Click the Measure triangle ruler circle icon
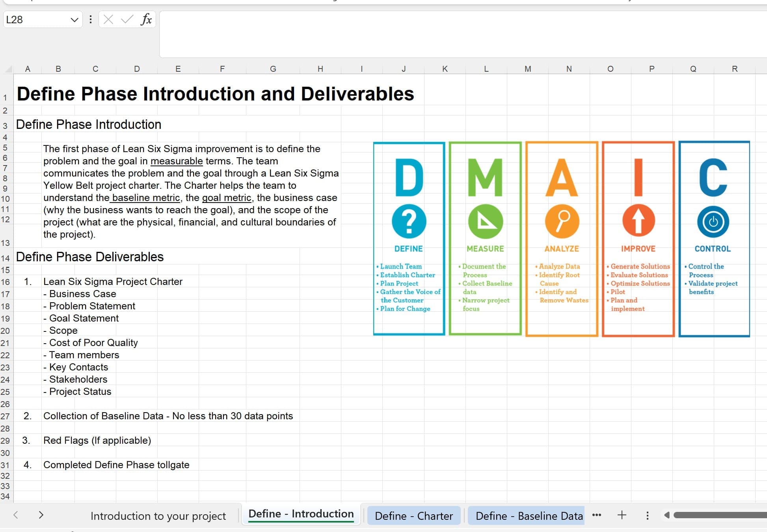The image size is (767, 532). click(485, 221)
